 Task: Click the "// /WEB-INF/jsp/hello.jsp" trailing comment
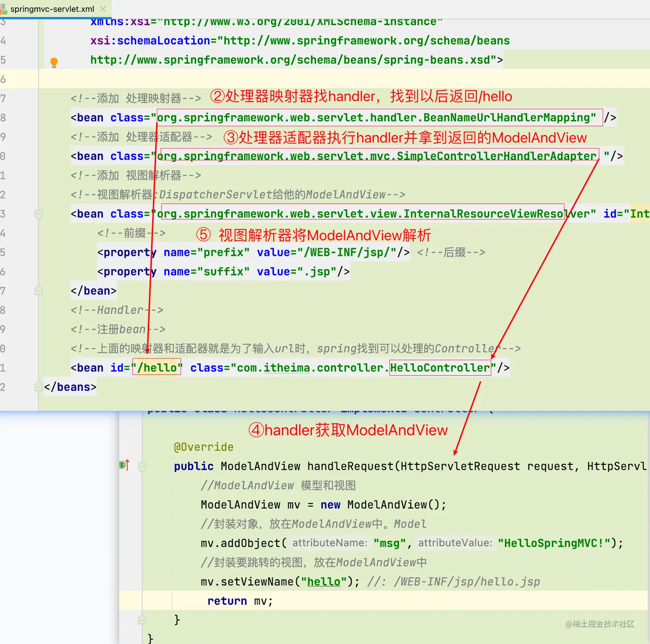click(x=454, y=582)
